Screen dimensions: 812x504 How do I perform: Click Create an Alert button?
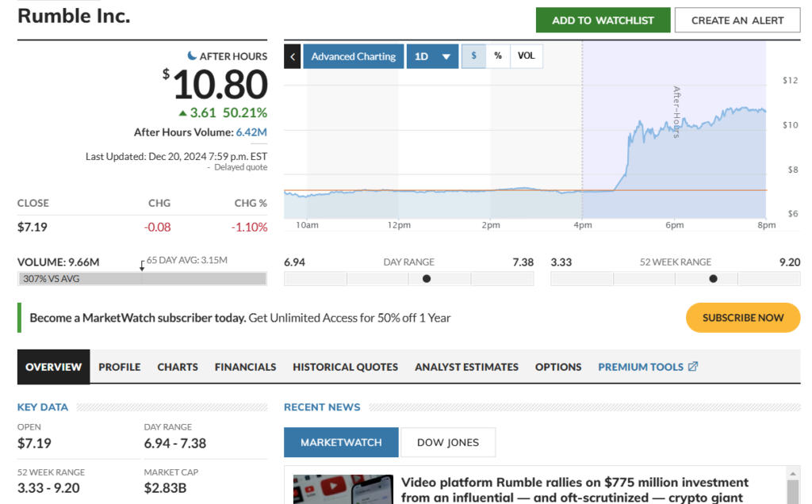click(737, 21)
